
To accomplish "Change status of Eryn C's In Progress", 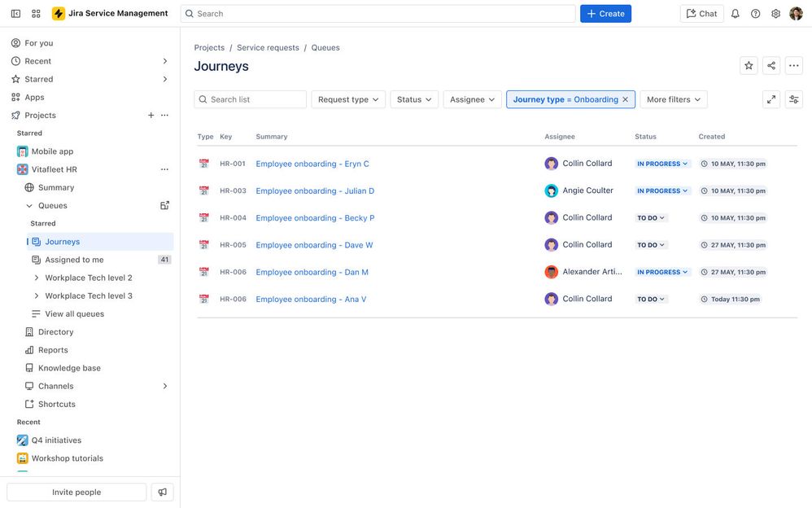I will (x=662, y=164).
